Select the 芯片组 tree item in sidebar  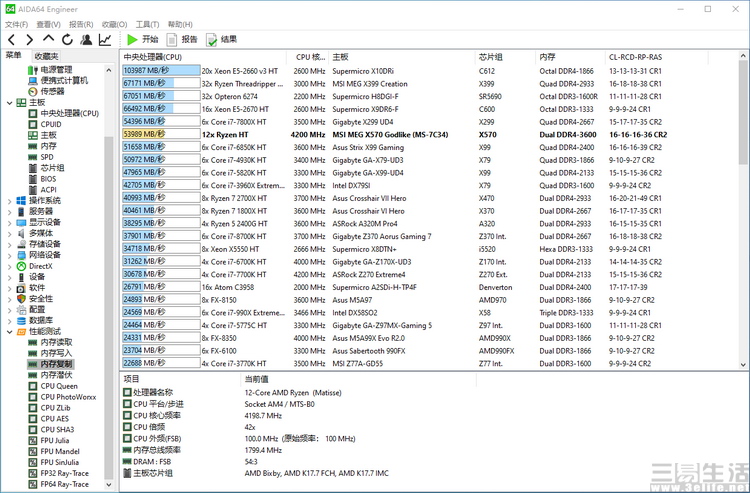pos(52,168)
